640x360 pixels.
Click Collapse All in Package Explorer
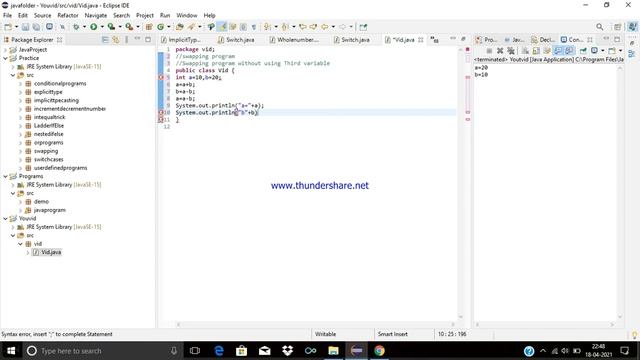[105, 40]
